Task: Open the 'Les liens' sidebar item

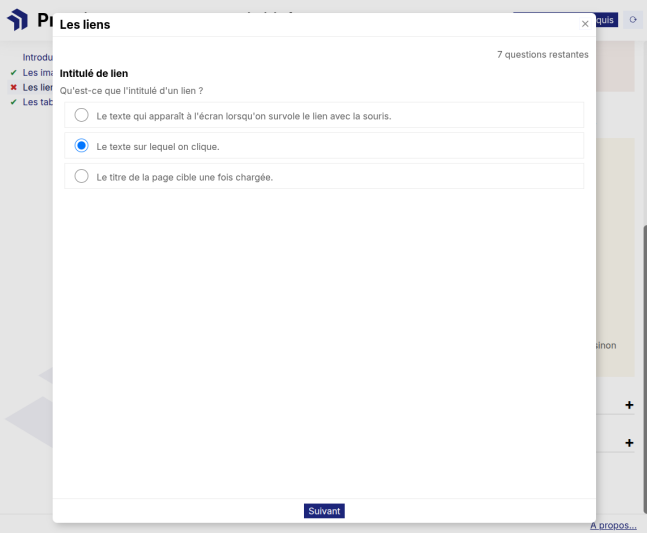Action: pos(38,87)
